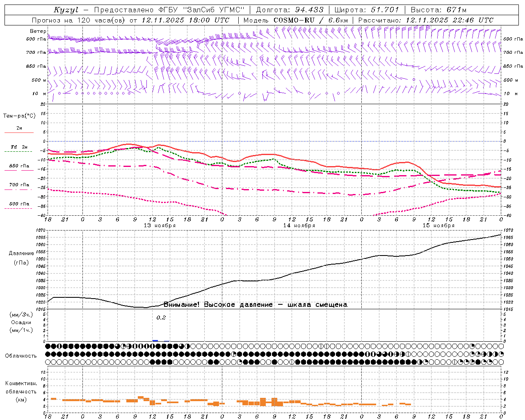Click left "700 гПа" wind level label
Viewport: 525px width, 420px height.
point(36,52)
